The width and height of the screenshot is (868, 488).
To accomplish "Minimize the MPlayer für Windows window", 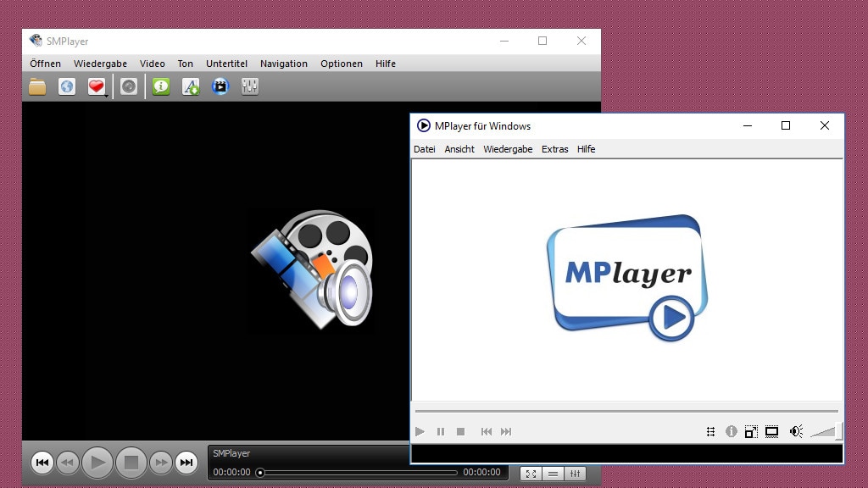I will 748,125.
